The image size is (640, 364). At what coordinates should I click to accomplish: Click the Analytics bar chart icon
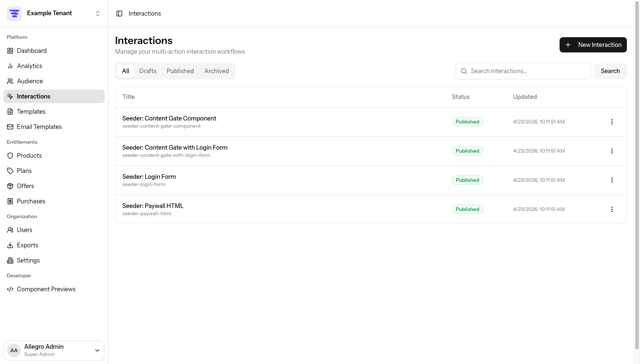tap(10, 66)
